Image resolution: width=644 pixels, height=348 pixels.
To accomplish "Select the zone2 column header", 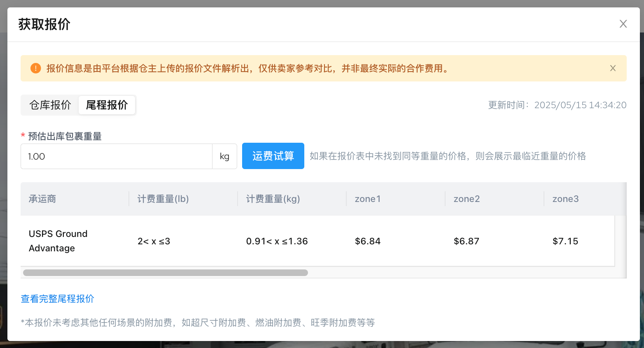I will (467, 199).
